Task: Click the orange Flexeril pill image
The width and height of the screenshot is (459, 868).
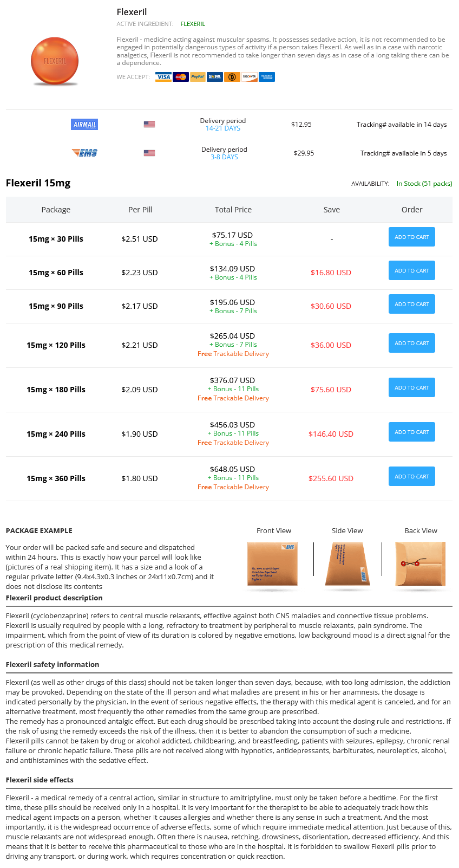Action: pyautogui.click(x=55, y=61)
